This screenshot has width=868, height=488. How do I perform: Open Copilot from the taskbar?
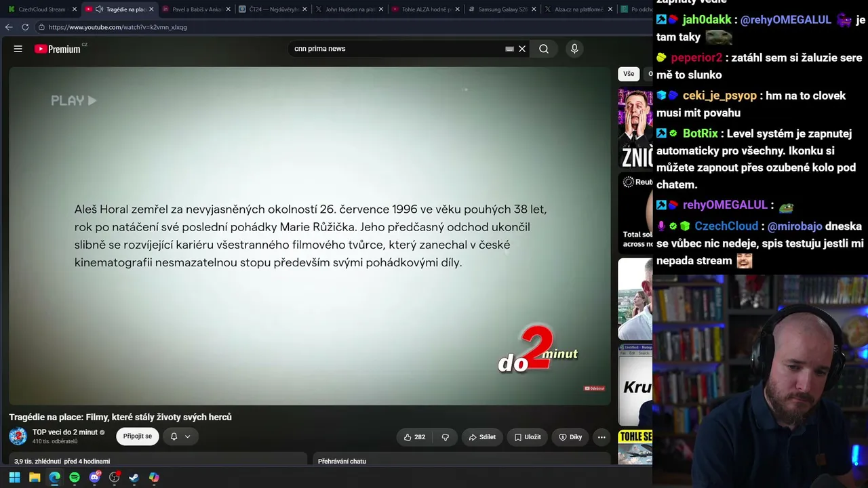click(x=154, y=477)
